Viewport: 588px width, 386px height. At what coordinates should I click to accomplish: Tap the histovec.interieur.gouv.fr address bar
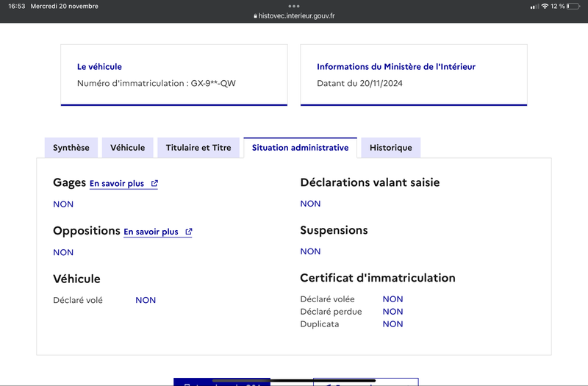click(294, 15)
